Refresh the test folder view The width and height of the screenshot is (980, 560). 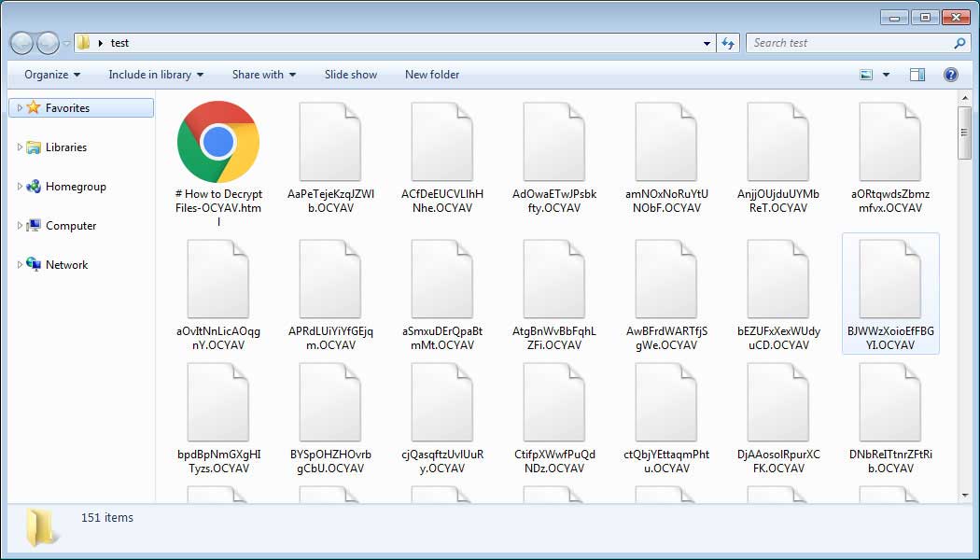[x=728, y=43]
